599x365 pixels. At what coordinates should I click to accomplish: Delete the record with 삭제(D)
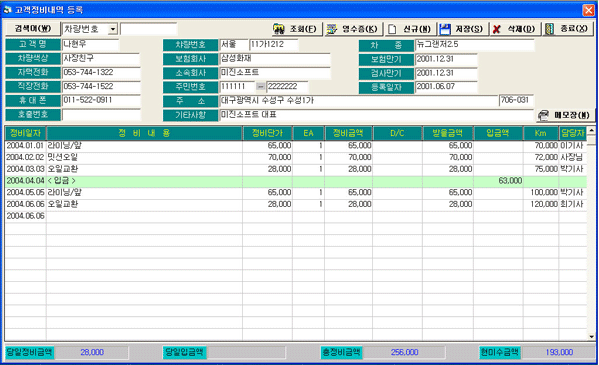tap(515, 29)
